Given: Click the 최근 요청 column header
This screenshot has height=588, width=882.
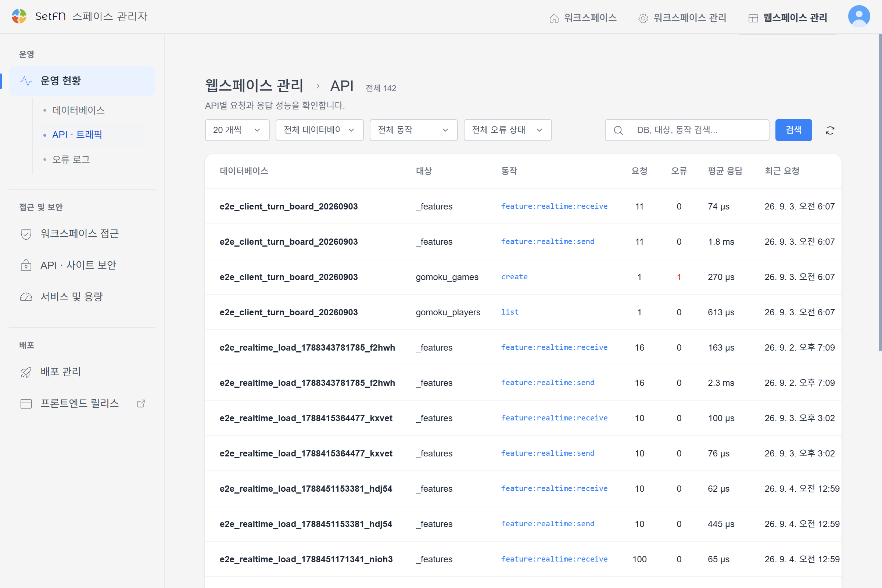Looking at the screenshot, I should pyautogui.click(x=782, y=171).
